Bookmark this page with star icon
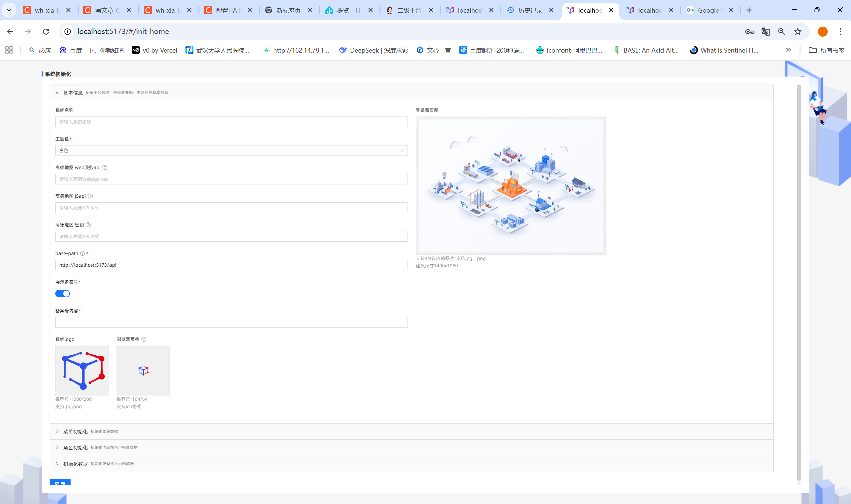This screenshot has height=504, width=851. point(798,32)
